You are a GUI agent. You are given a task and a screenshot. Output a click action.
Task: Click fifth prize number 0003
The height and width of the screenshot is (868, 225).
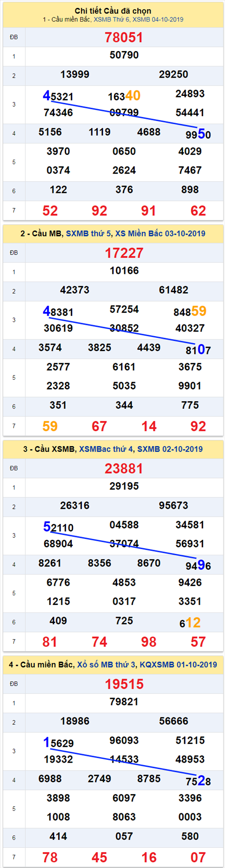[190, 817]
